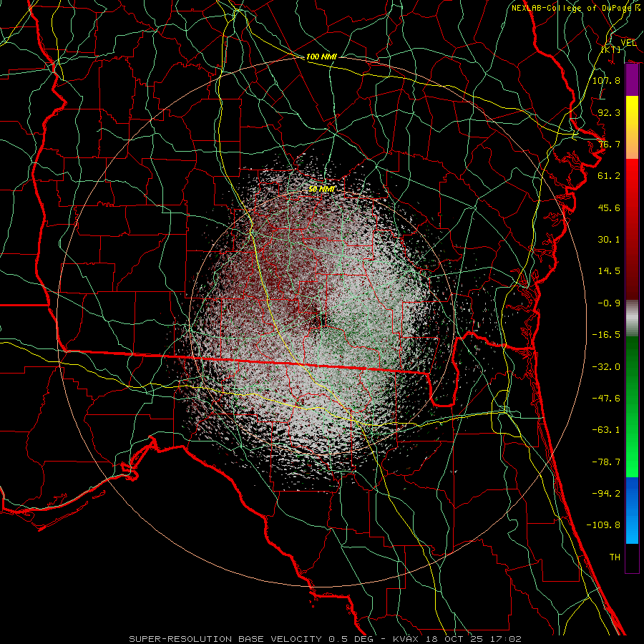The height and width of the screenshot is (644, 644).
Task: Click the 107.8 velocity scale value
Action: coord(606,80)
